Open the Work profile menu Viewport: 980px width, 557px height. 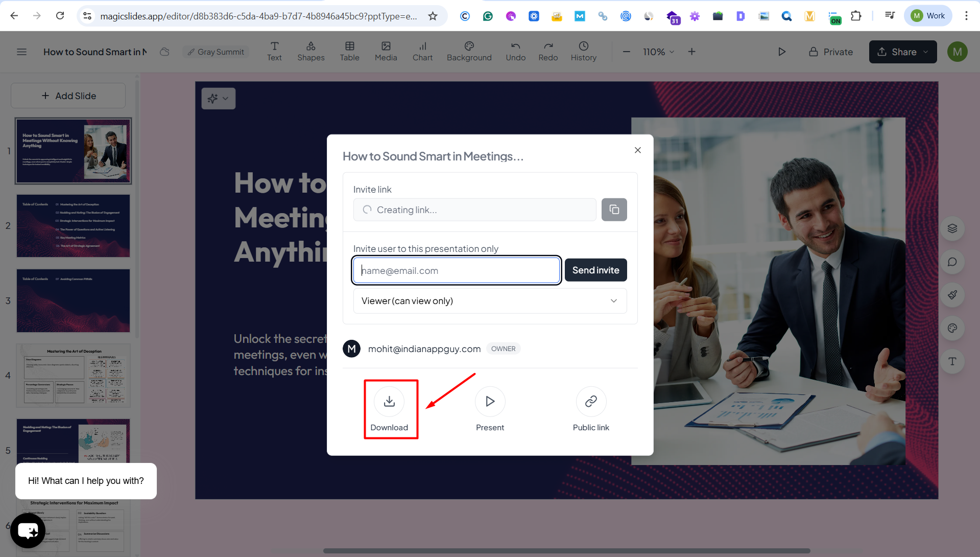click(928, 16)
